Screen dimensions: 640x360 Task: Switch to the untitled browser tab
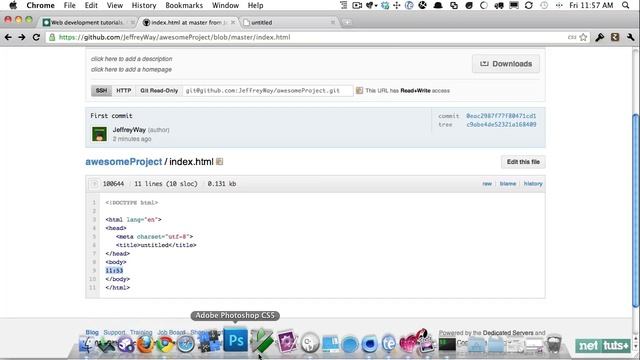tap(288, 22)
